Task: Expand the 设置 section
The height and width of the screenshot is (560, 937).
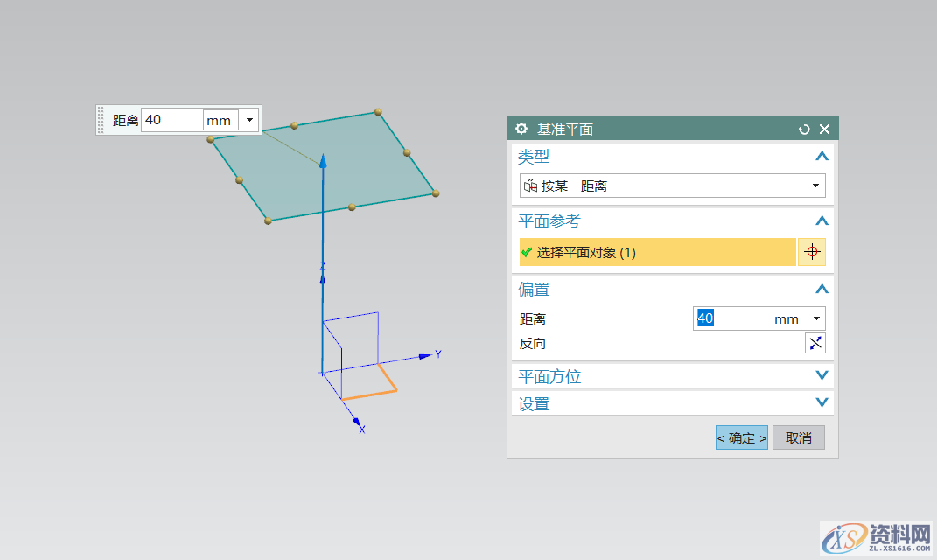Action: 821,402
